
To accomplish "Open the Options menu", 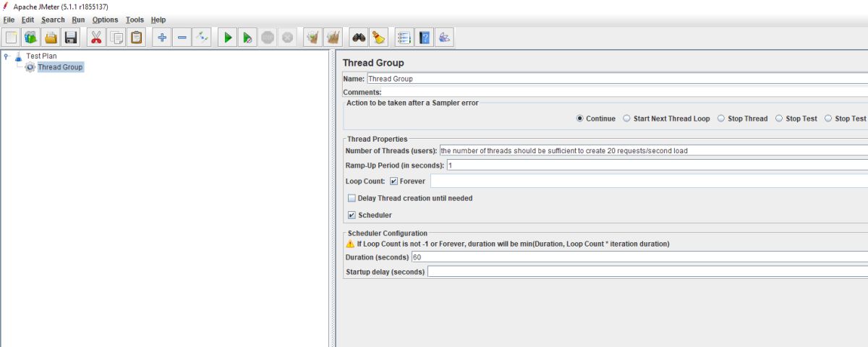I will [x=105, y=20].
